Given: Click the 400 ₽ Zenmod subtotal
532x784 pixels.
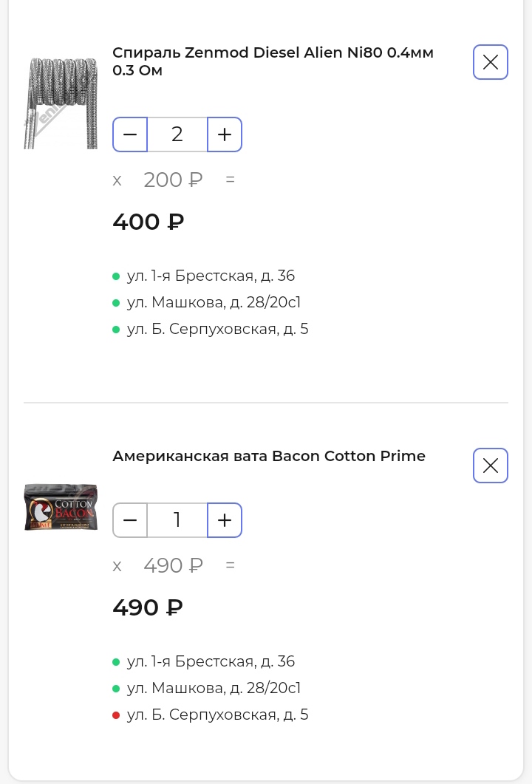Looking at the screenshot, I should (x=149, y=222).
